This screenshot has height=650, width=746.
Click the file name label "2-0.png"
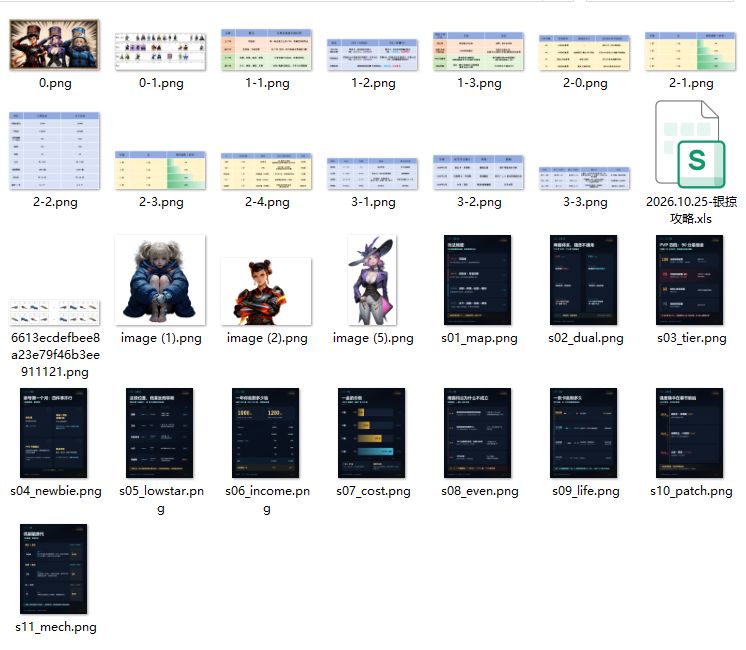pyautogui.click(x=585, y=83)
